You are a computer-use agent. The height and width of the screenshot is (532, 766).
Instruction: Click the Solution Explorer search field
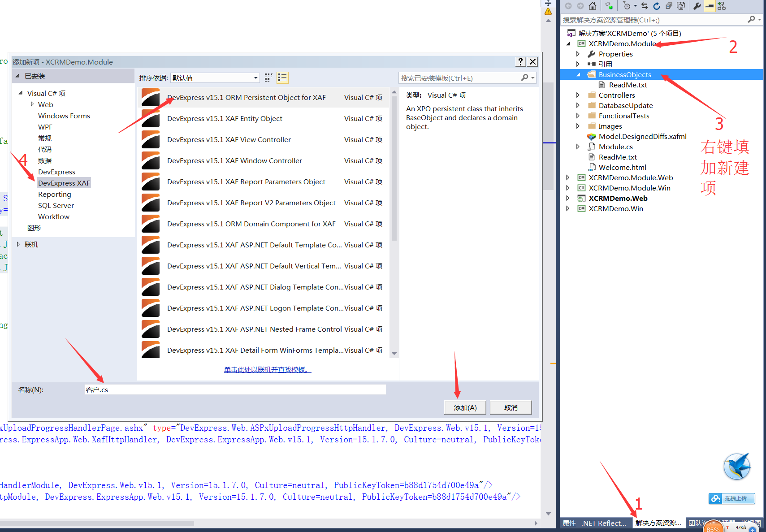pyautogui.click(x=654, y=20)
